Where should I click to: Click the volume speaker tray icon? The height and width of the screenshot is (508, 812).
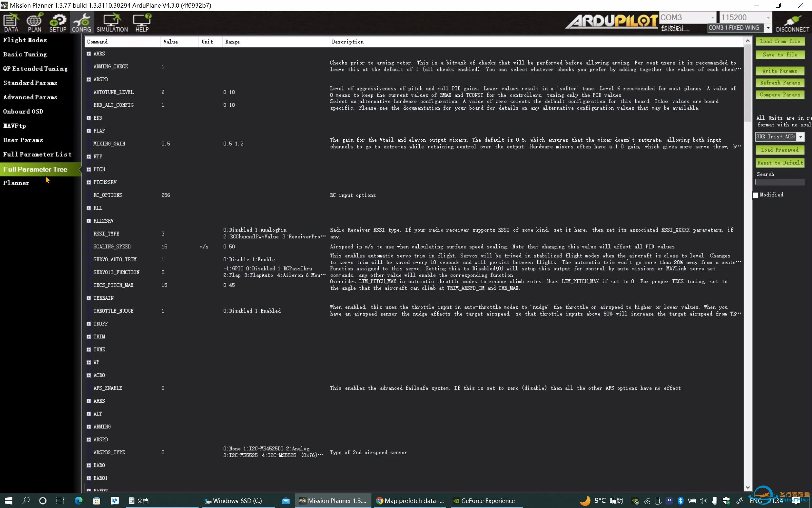(703, 501)
